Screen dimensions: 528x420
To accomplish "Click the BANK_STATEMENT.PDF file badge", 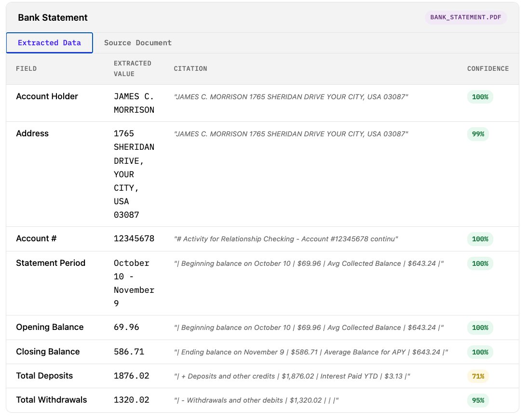I will (465, 17).
